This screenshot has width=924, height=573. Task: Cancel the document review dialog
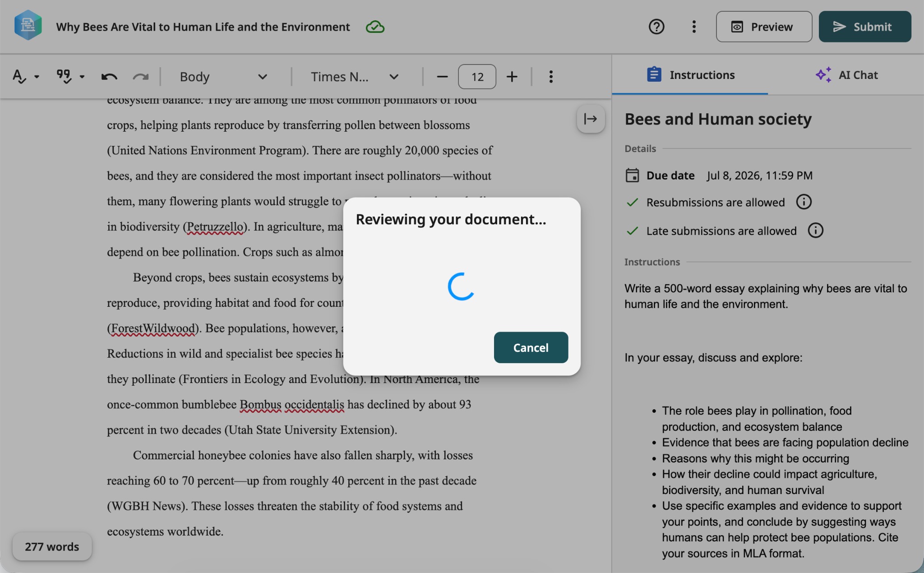pyautogui.click(x=531, y=347)
